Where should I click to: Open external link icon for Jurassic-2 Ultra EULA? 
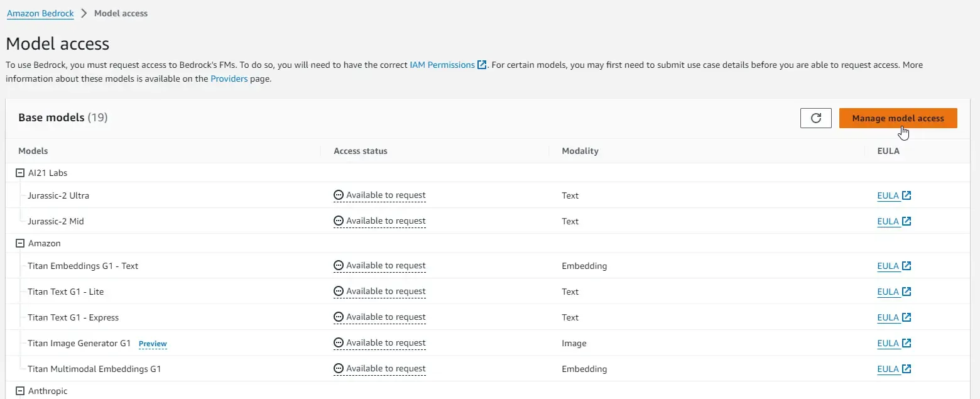906,195
